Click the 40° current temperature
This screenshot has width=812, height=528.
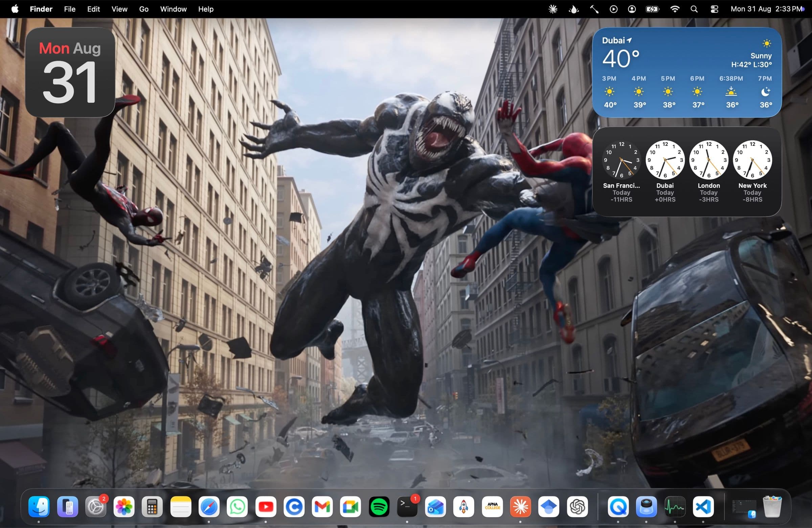click(621, 58)
